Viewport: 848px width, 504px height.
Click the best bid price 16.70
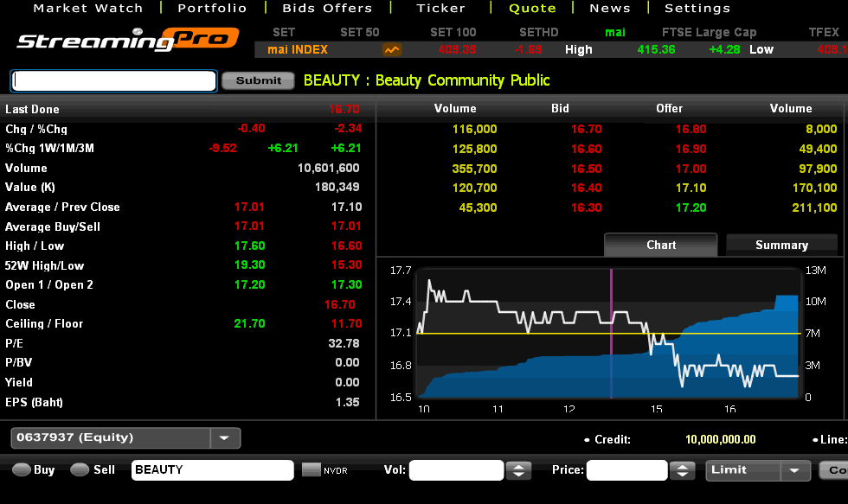pyautogui.click(x=587, y=129)
